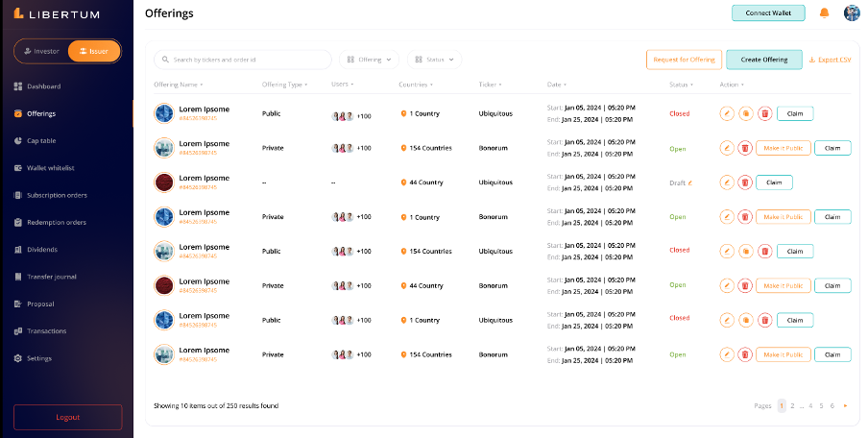Go to next page using arrow

pyautogui.click(x=845, y=406)
